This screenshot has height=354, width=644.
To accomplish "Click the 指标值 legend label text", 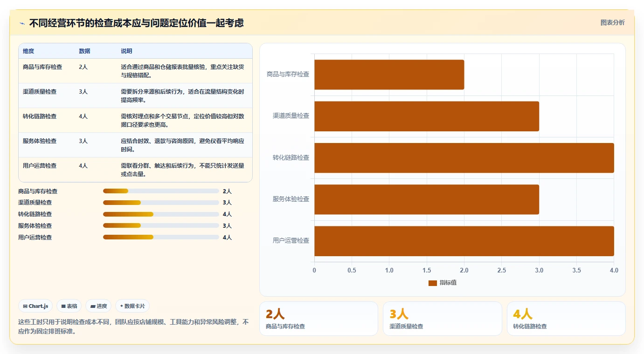I will click(x=448, y=283).
